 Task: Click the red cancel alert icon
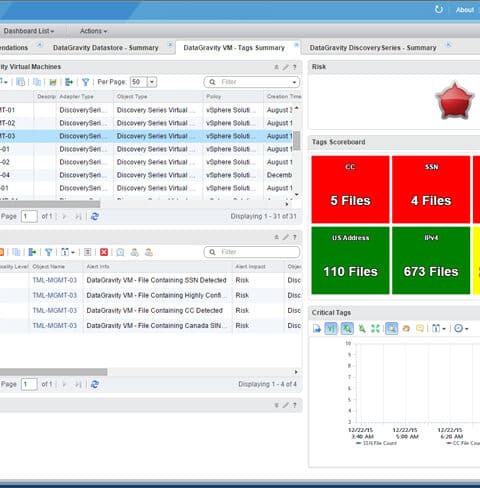point(104,252)
